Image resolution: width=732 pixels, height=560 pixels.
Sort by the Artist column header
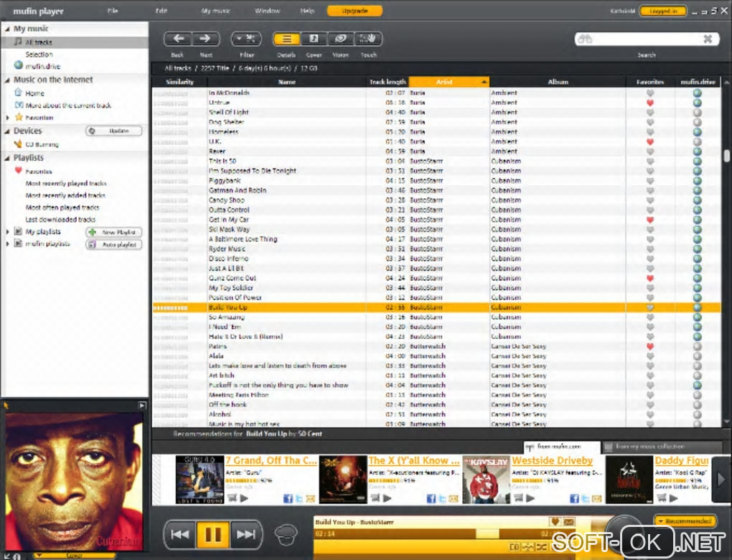[449, 82]
